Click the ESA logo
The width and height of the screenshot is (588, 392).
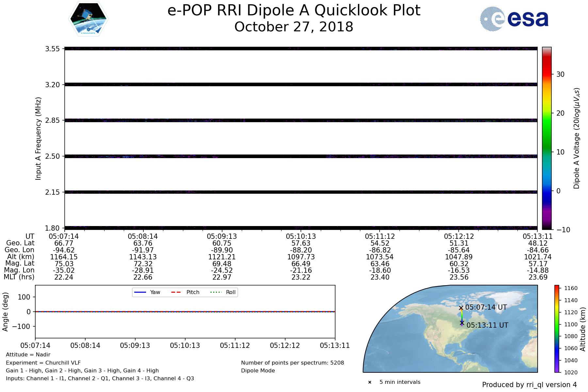pyautogui.click(x=514, y=19)
